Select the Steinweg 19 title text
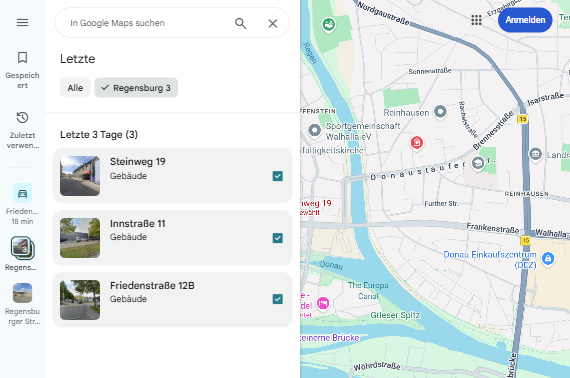The width and height of the screenshot is (570, 378). 138,161
